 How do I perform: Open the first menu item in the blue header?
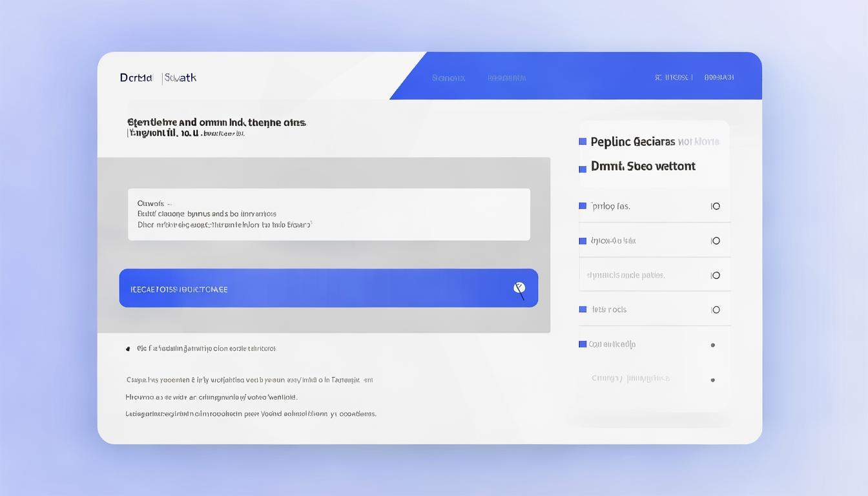[x=448, y=78]
